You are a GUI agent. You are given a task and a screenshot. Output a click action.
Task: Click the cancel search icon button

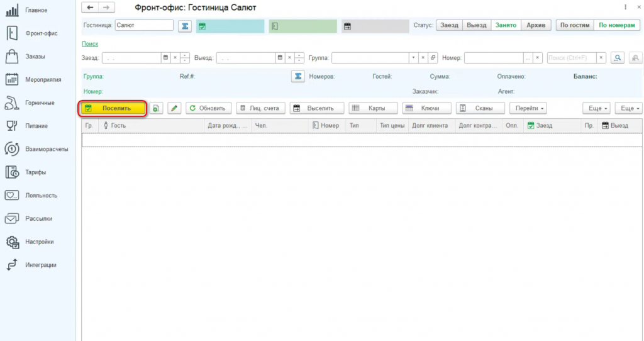point(635,58)
